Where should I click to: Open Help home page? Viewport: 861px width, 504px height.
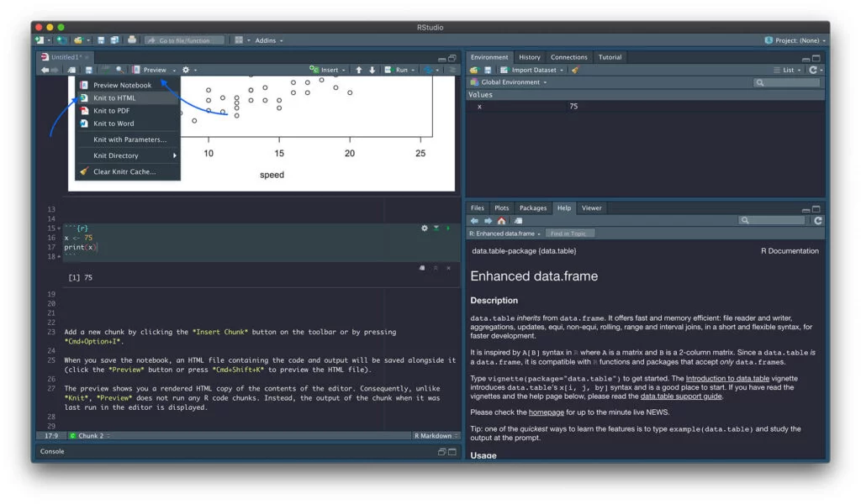pyautogui.click(x=501, y=220)
